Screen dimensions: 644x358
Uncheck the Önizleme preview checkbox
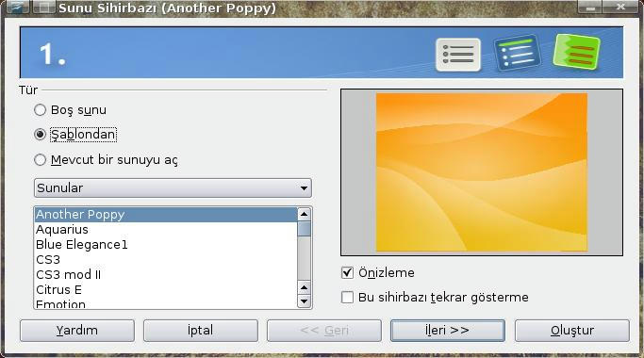(x=347, y=272)
